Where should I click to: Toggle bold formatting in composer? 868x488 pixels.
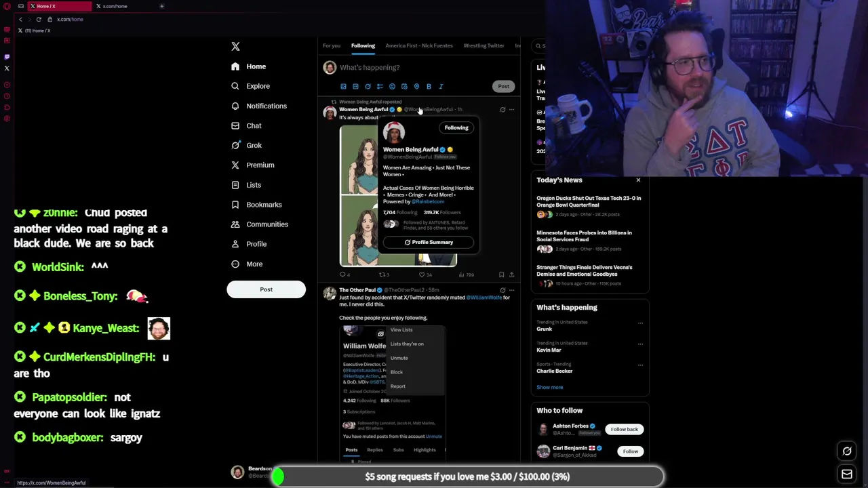tap(429, 87)
